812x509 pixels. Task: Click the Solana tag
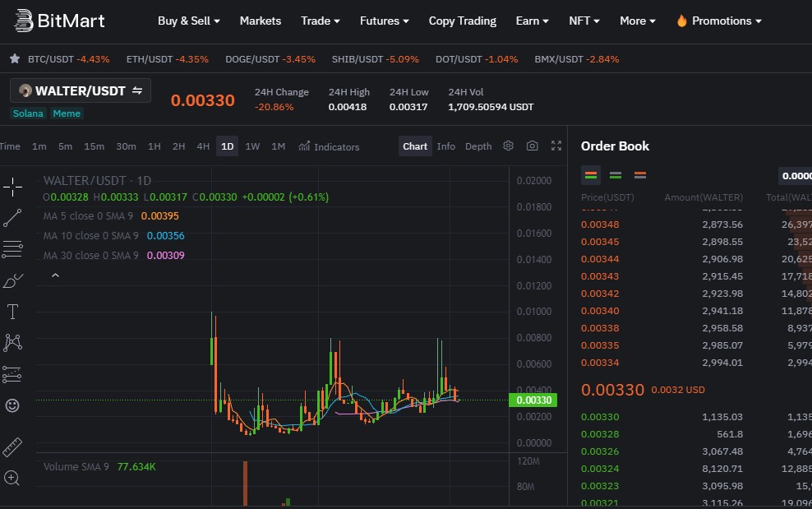click(x=28, y=113)
